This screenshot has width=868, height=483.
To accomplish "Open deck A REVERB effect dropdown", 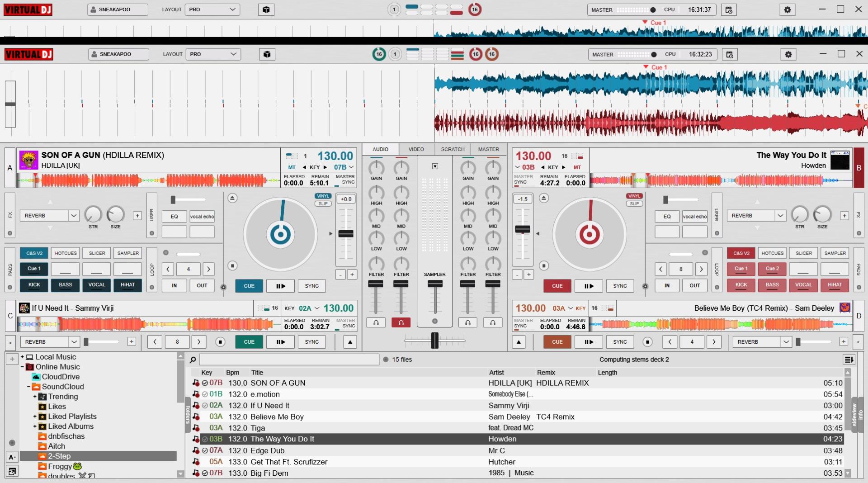I will (50, 216).
